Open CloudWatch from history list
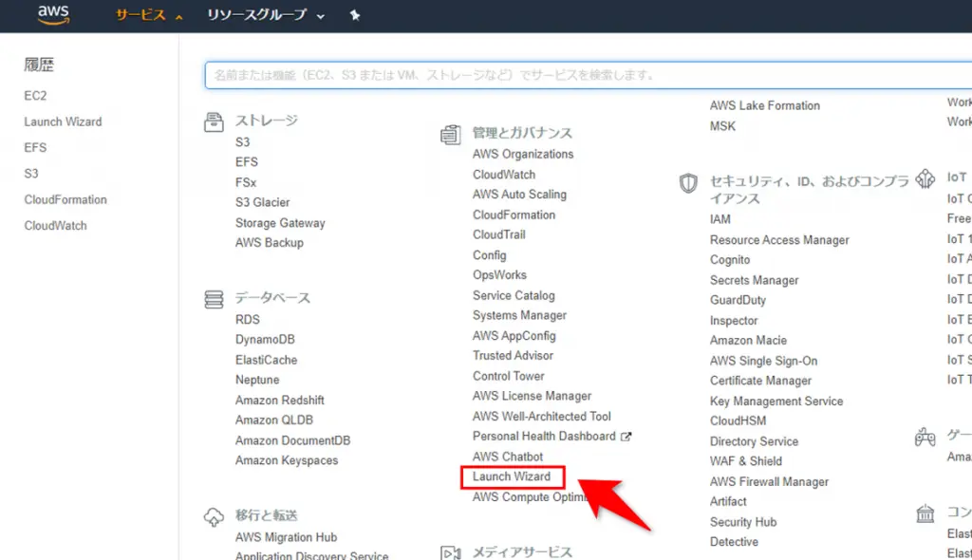 pos(56,226)
